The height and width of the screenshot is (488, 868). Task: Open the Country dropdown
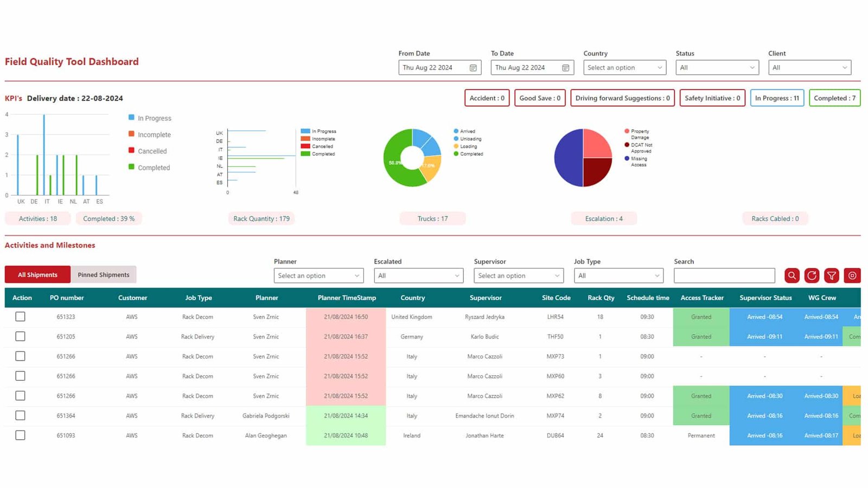click(x=625, y=68)
